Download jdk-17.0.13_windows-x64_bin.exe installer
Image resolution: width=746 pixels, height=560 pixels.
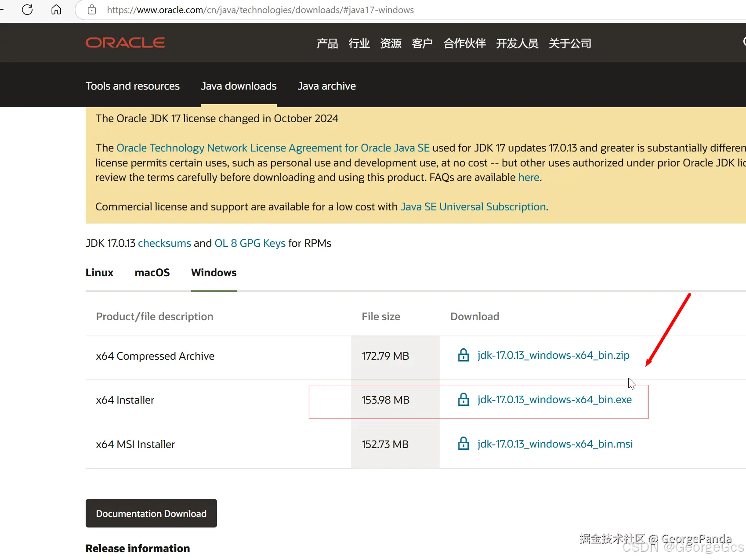click(554, 399)
